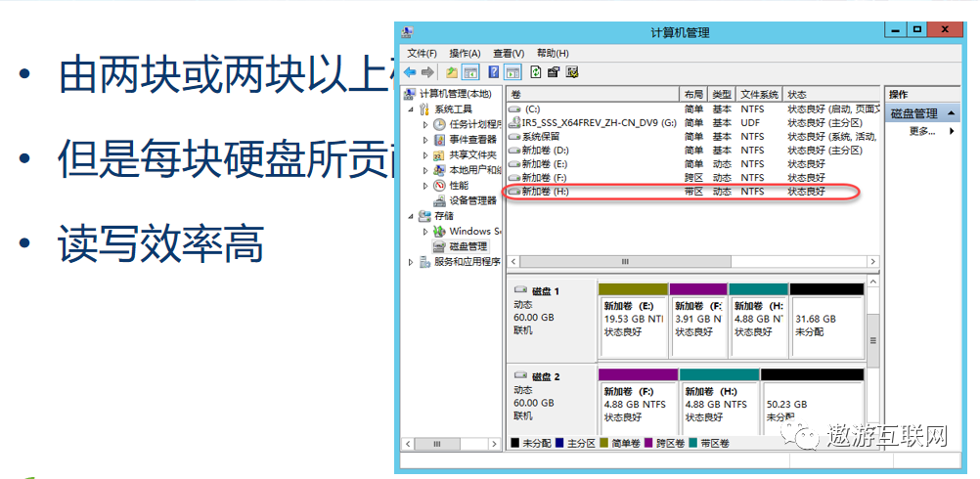Image resolution: width=980 pixels, height=479 pixels.
Task: Click the 服务和应用程序 icon
Action: pyautogui.click(x=425, y=262)
